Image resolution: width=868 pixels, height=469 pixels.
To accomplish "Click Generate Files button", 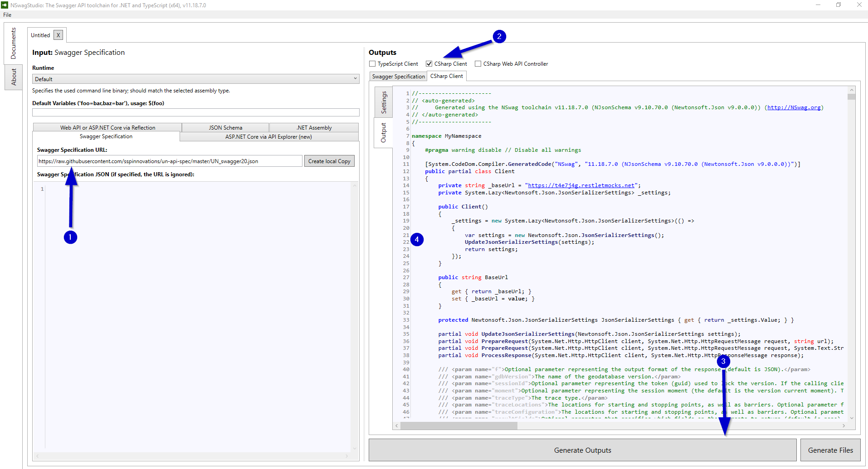I will [x=830, y=450].
